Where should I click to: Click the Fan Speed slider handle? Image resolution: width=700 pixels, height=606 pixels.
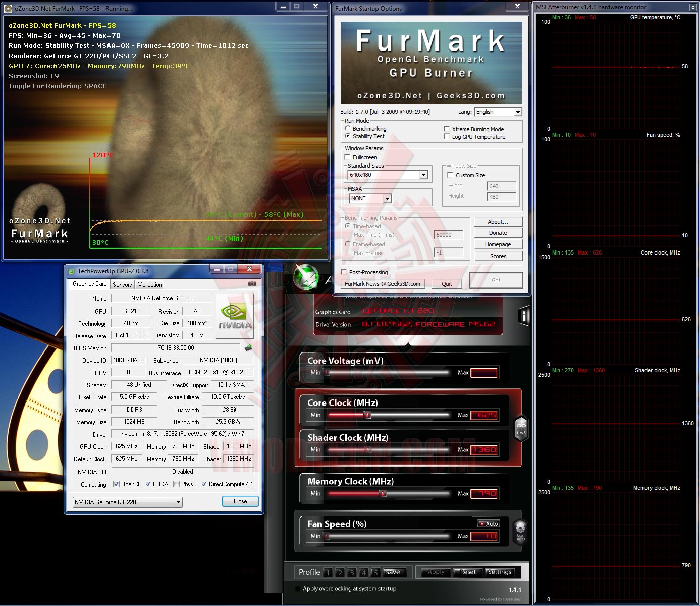(x=327, y=536)
